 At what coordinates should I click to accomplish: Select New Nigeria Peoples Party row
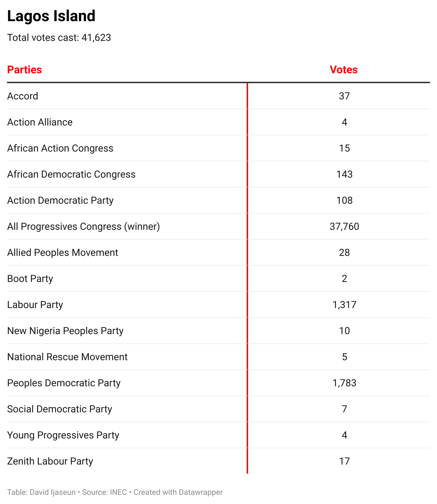(x=66, y=331)
